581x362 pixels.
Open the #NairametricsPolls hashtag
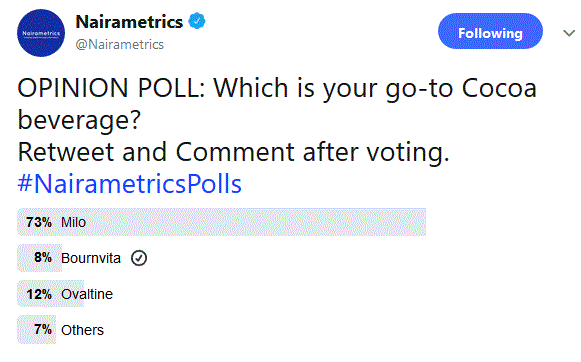(130, 184)
